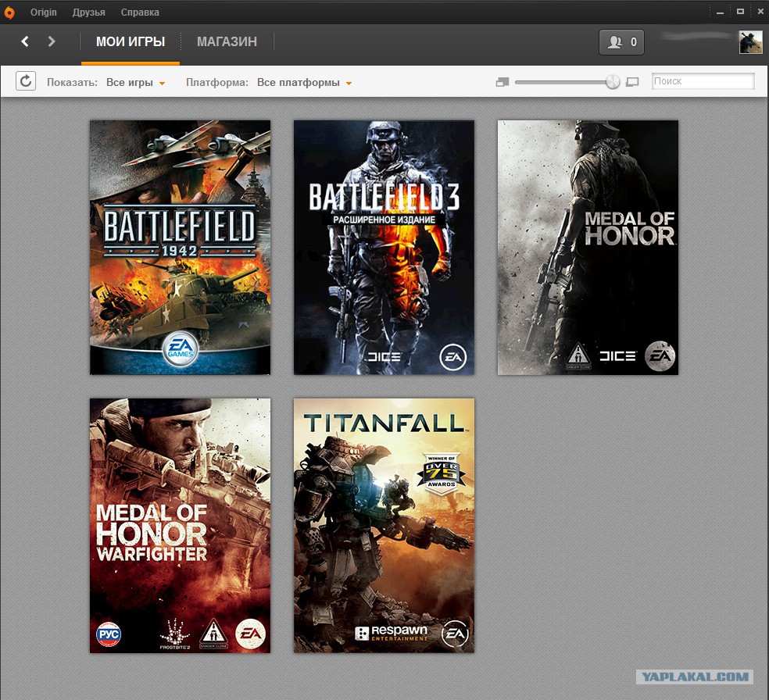
Task: Click the Поиск search field
Action: click(703, 81)
